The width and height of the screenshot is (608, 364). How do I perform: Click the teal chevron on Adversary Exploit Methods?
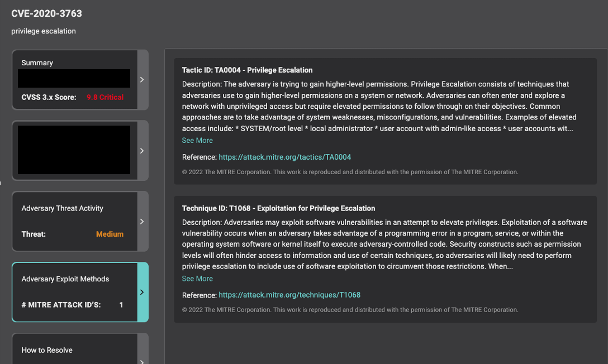click(x=142, y=292)
